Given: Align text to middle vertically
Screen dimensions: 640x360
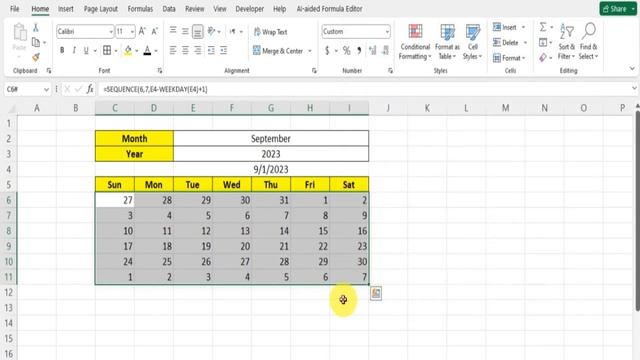Looking at the screenshot, I should pos(185,31).
